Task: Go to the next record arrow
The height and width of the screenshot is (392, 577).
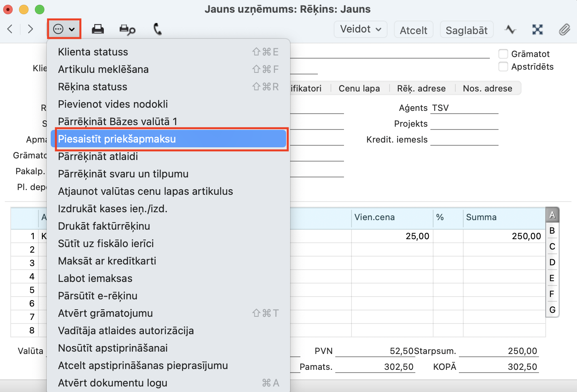Action: (31, 29)
